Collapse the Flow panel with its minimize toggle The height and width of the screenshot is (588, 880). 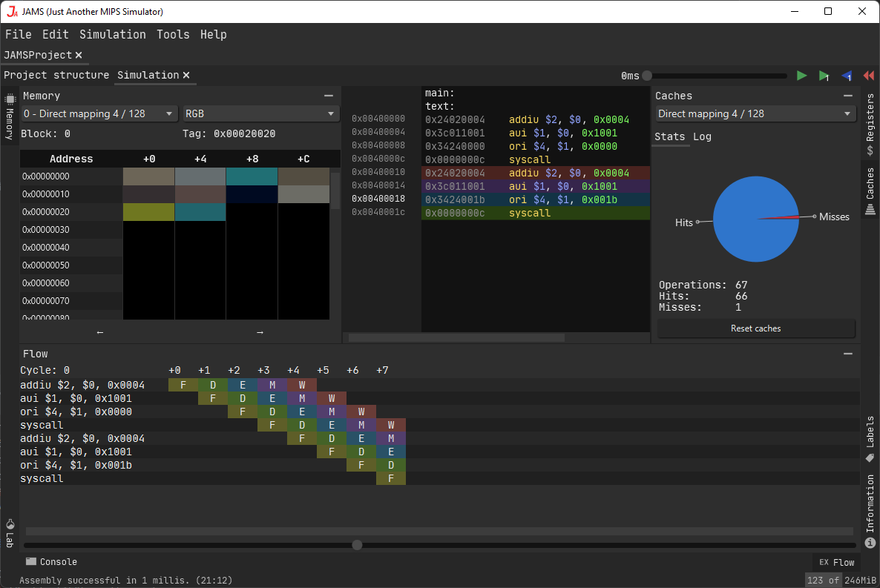[847, 354]
